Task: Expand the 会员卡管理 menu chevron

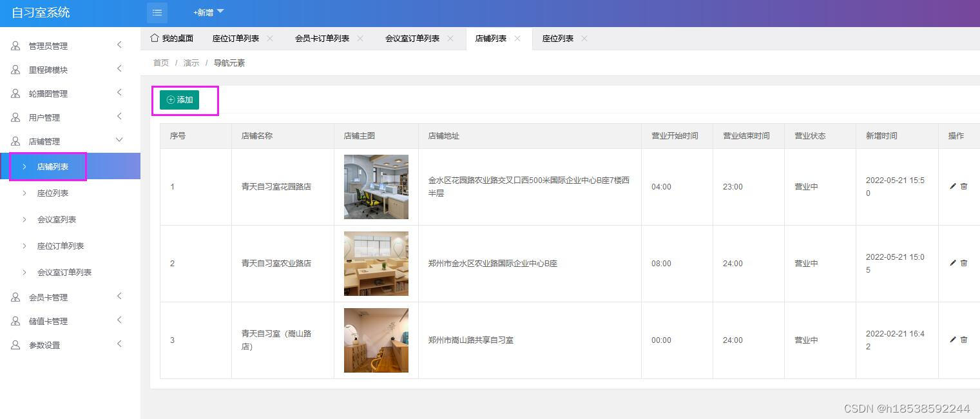Action: point(119,296)
